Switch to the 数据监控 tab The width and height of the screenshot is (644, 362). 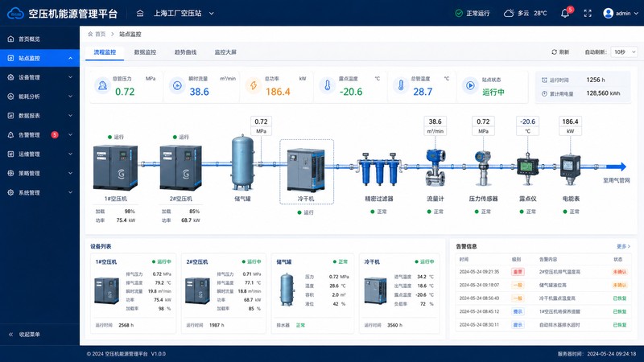tap(145, 52)
